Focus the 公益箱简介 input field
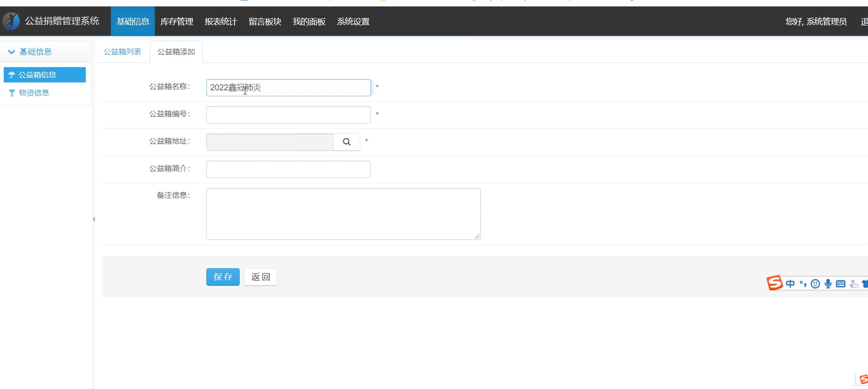Image resolution: width=868 pixels, height=389 pixels. pyautogui.click(x=288, y=169)
